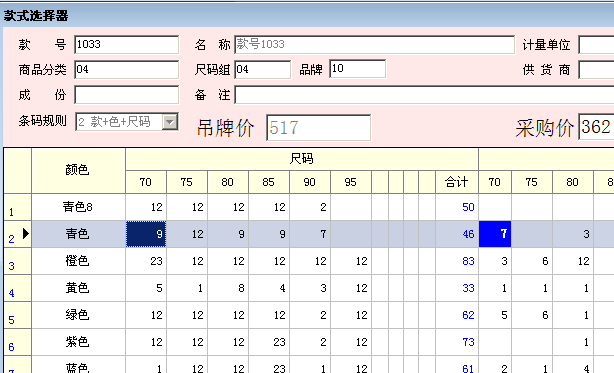The image size is (614, 373).
Task: Click the 款号 input field containing 1033
Action: [126, 45]
